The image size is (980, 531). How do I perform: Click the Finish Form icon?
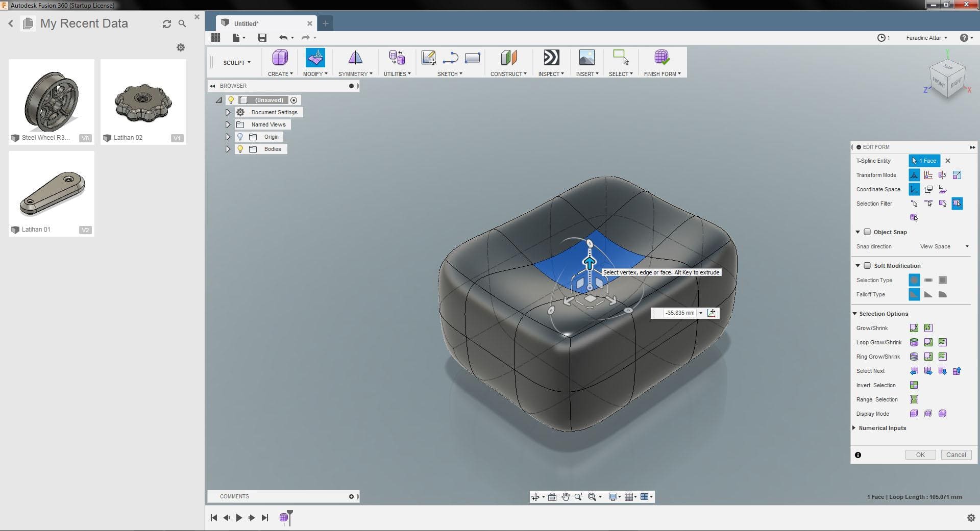661,58
